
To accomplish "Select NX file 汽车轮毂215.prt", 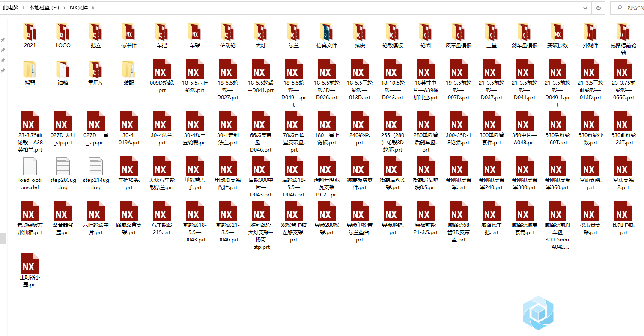I will coord(162,218).
